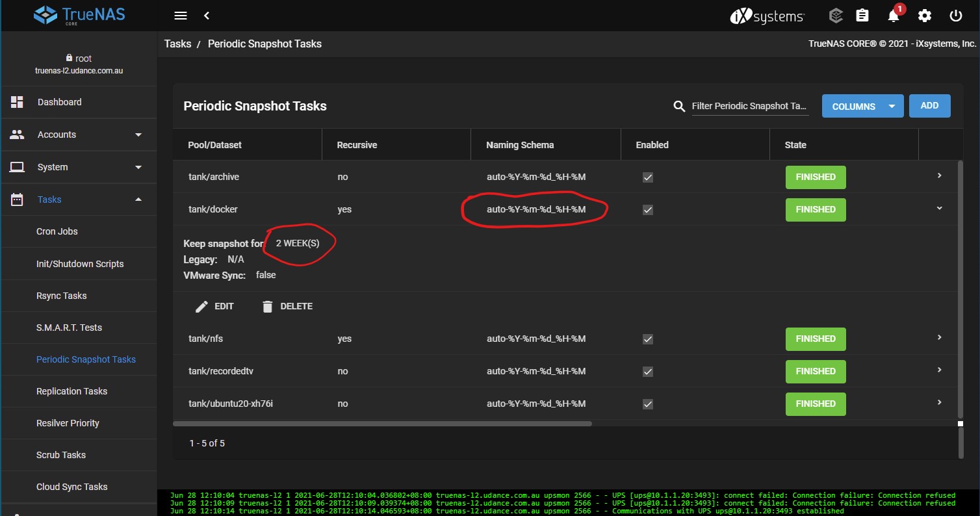Sort by the Naming Schema column header
Image resolution: width=980 pixels, height=516 pixels.
tap(520, 145)
